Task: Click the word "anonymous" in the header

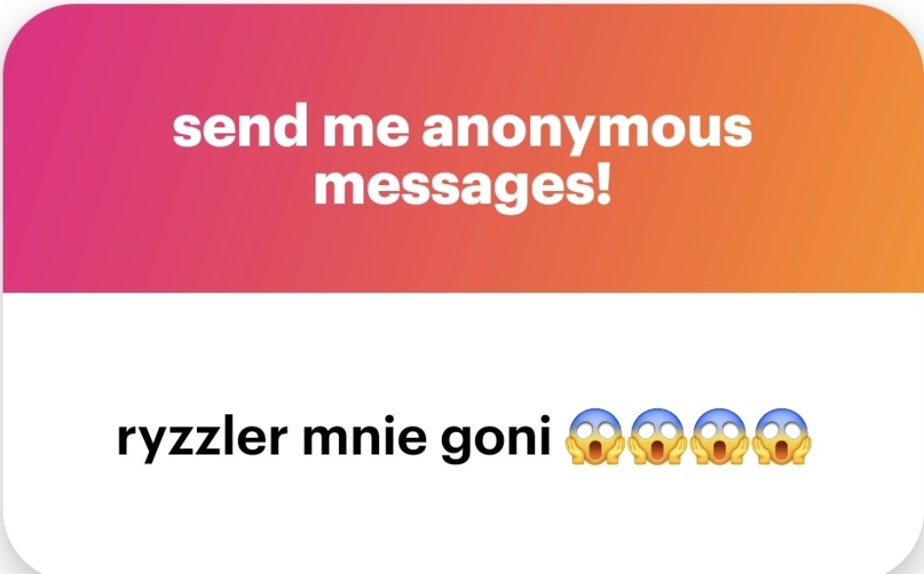Action: (587, 128)
